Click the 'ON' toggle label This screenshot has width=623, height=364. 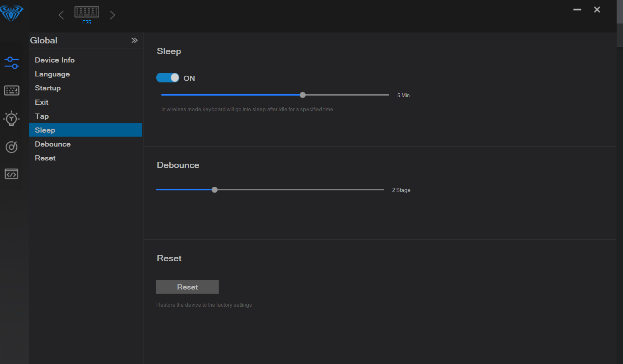(x=189, y=78)
